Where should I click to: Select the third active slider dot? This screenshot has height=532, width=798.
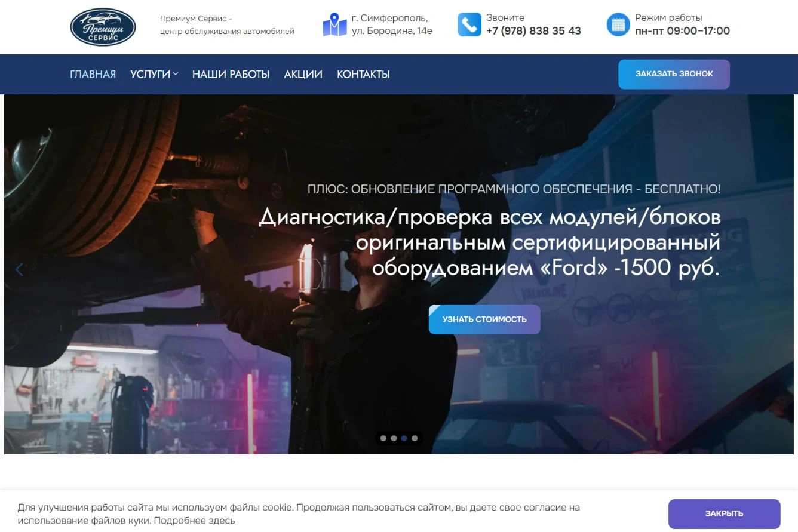pos(404,438)
